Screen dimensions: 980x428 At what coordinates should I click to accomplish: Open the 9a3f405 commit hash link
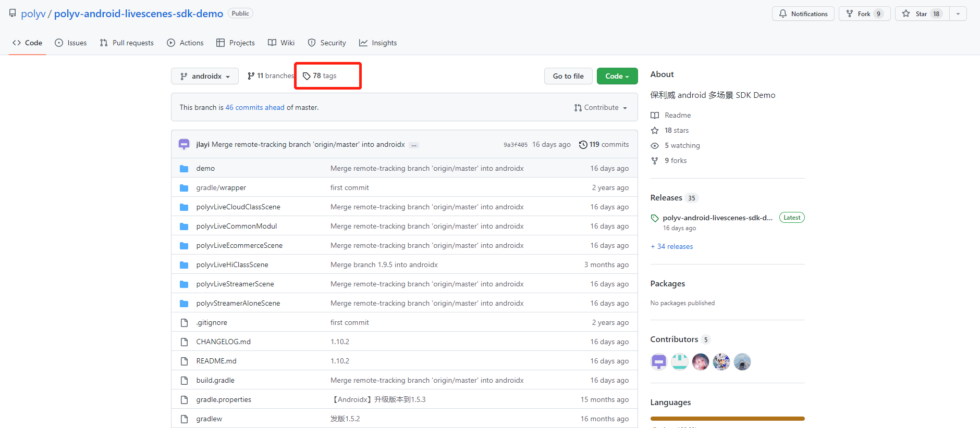516,145
